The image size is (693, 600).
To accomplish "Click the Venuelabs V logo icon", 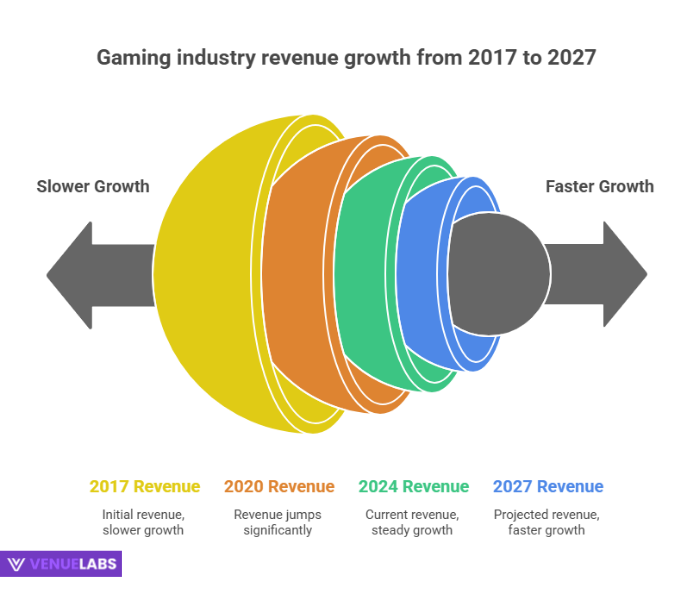I will click(17, 564).
